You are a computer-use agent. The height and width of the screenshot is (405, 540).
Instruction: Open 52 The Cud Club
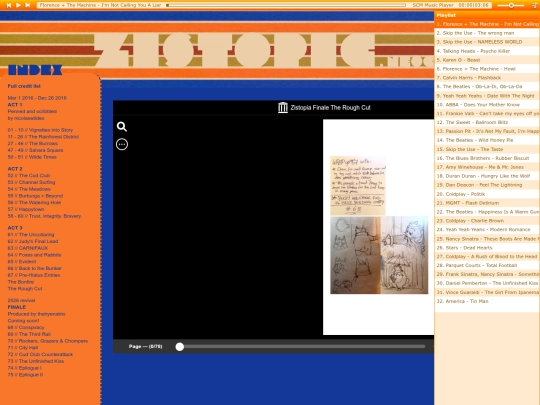point(29,176)
